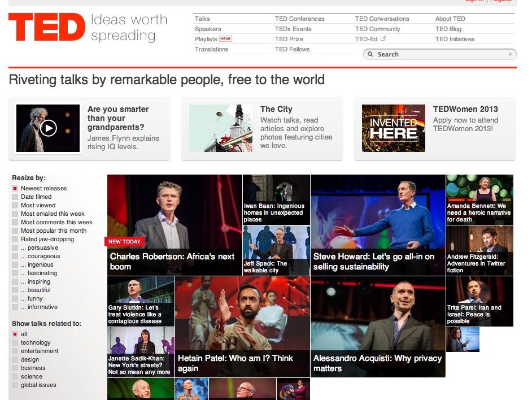Type in the Search input field
Screen dimensions: 532x400
tap(441, 54)
